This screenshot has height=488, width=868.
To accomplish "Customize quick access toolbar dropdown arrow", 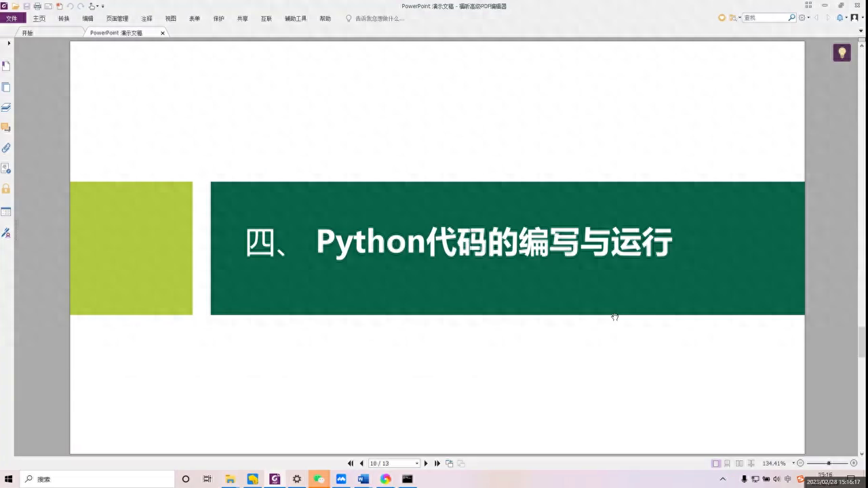I will click(x=103, y=6).
